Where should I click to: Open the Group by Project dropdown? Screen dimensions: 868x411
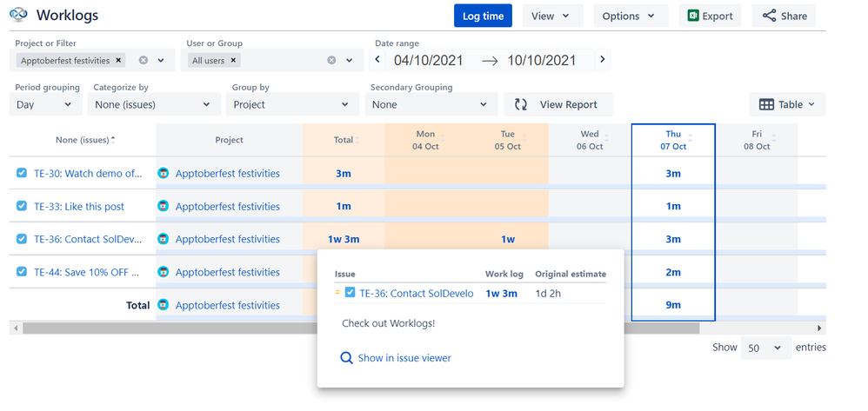(291, 104)
